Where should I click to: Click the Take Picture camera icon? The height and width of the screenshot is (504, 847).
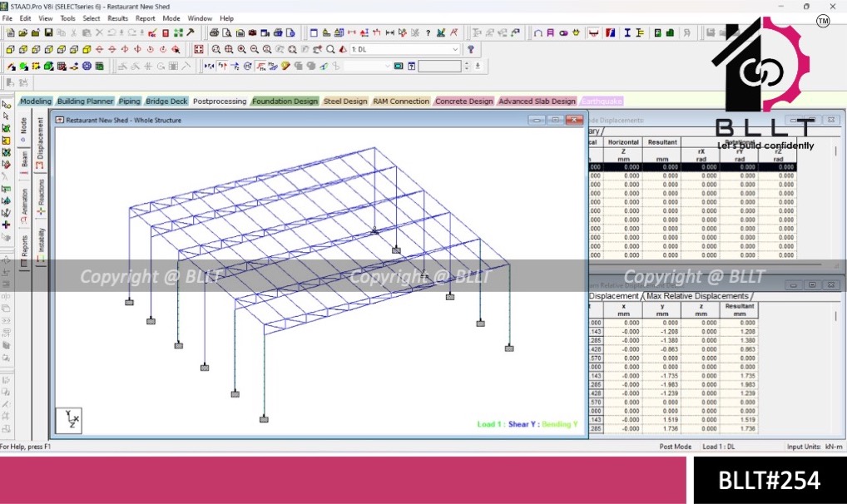pyautogui.click(x=252, y=33)
